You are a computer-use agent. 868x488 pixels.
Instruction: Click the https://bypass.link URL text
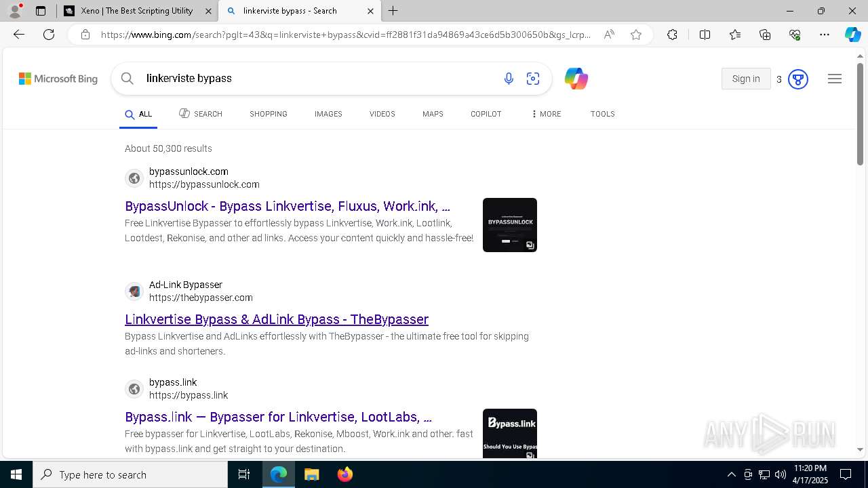click(x=189, y=395)
